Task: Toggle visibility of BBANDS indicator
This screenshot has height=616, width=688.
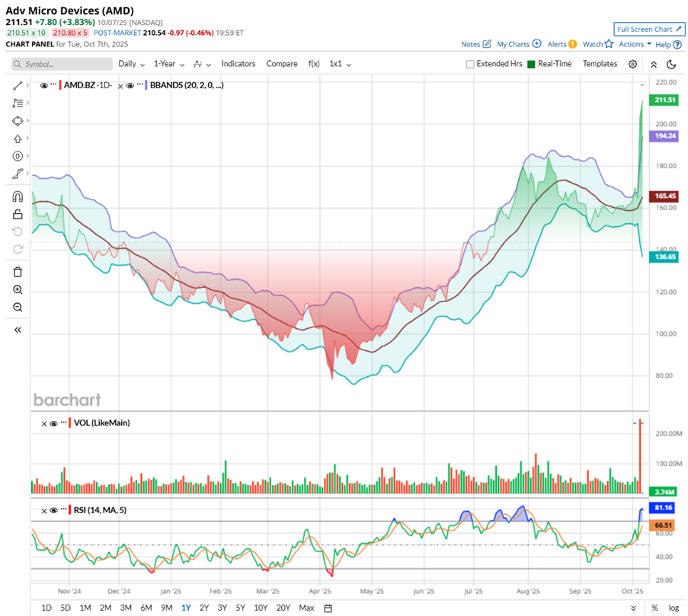Action: [x=130, y=85]
